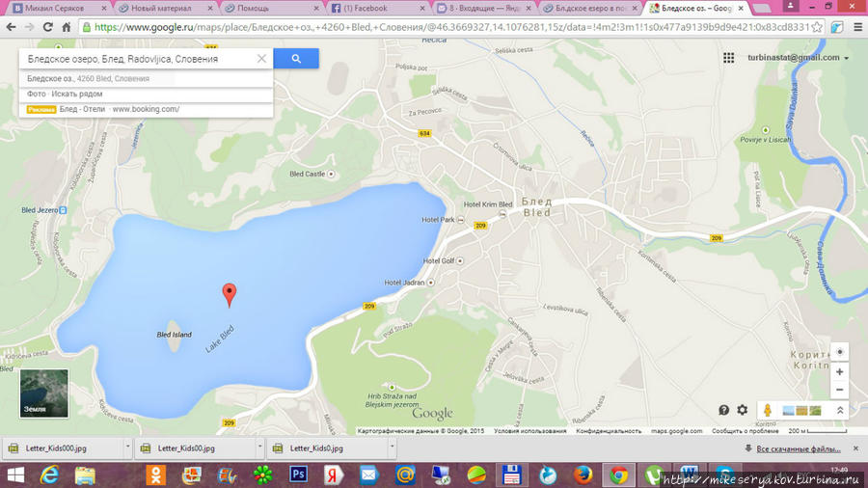
Task: Open the map settings gear
Action: point(743,410)
